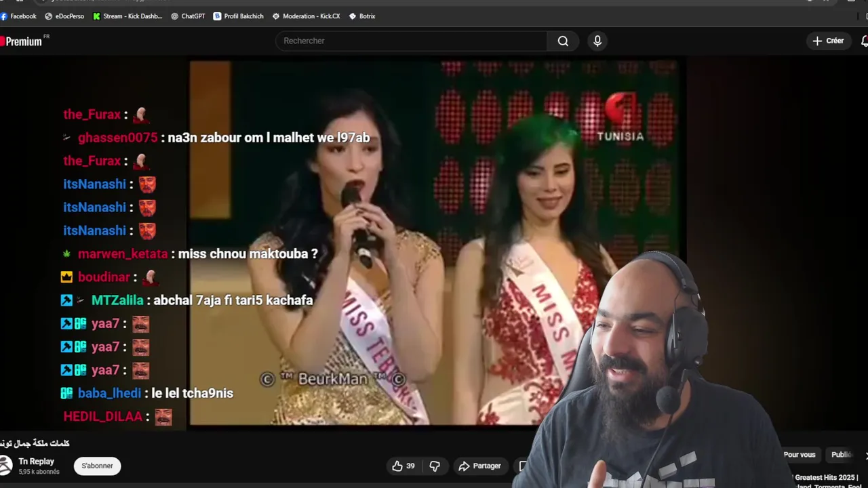Click the video player to pause
The height and width of the screenshot is (488, 868).
click(437, 243)
